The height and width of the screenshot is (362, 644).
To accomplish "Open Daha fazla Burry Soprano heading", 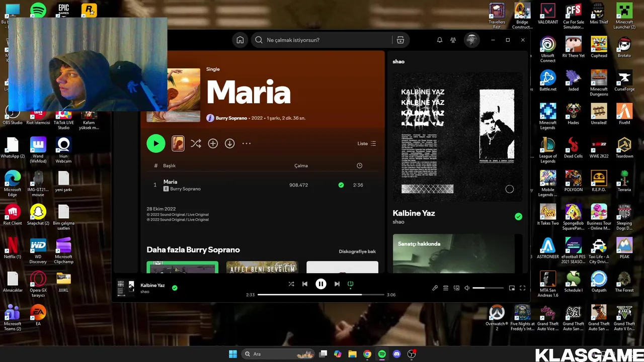I will (x=193, y=250).
